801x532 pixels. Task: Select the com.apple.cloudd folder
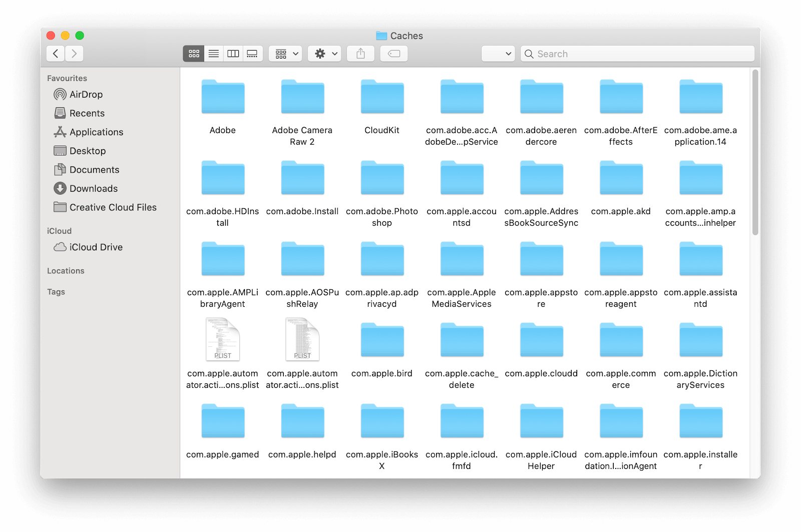click(541, 340)
